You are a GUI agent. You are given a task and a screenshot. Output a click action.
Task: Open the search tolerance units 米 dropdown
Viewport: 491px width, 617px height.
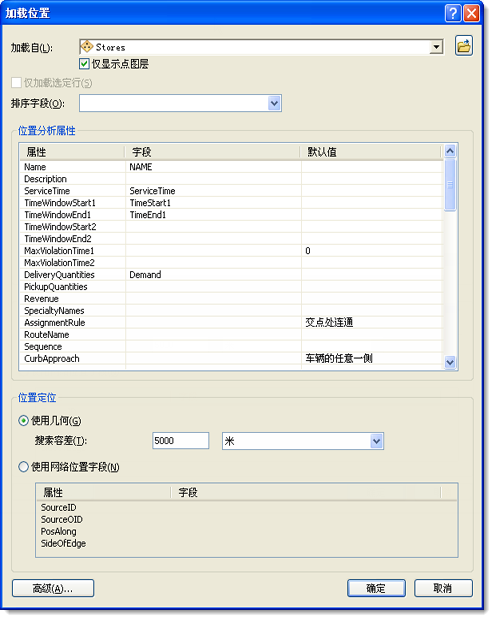[377, 441]
